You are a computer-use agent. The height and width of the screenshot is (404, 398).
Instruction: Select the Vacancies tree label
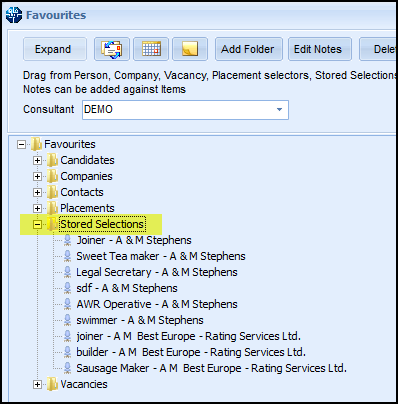click(x=84, y=384)
